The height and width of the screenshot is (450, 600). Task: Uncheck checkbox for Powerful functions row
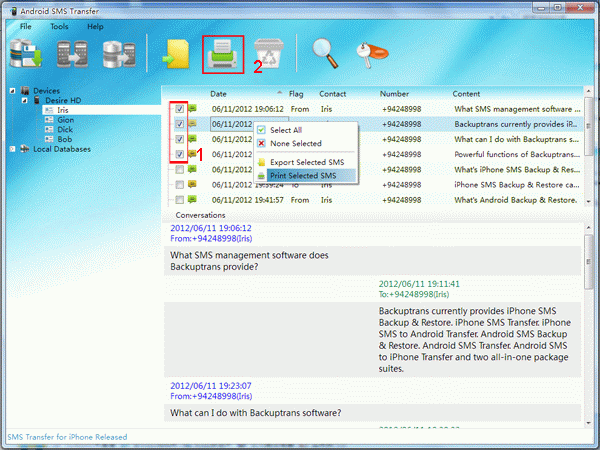(179, 154)
